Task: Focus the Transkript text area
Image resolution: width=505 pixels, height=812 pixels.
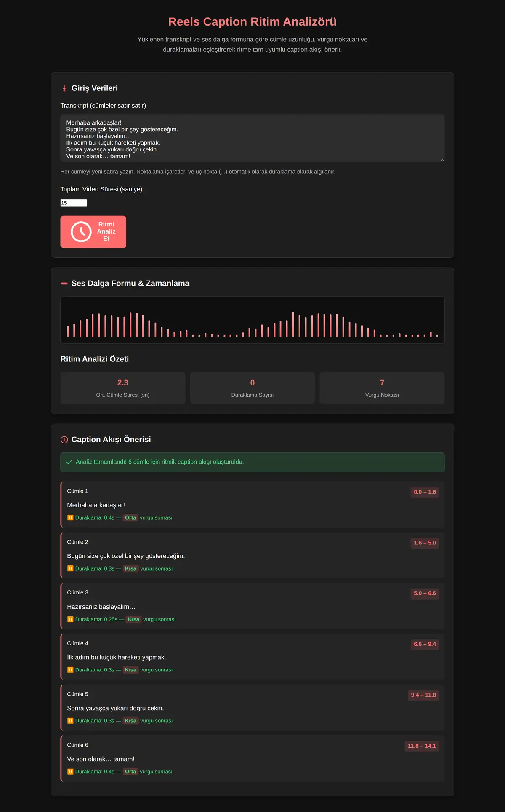Action: 252,138
